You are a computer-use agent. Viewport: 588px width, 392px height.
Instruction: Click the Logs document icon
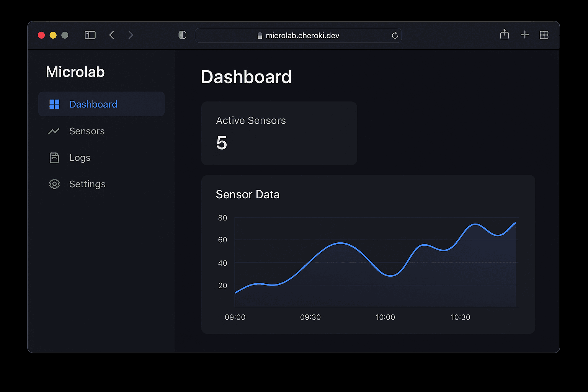click(54, 158)
